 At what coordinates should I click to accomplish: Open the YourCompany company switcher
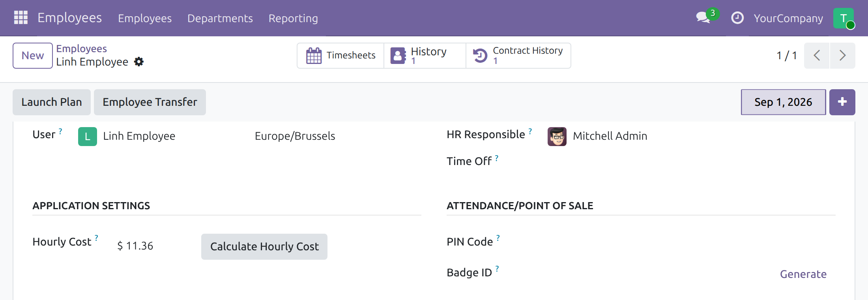pyautogui.click(x=788, y=18)
